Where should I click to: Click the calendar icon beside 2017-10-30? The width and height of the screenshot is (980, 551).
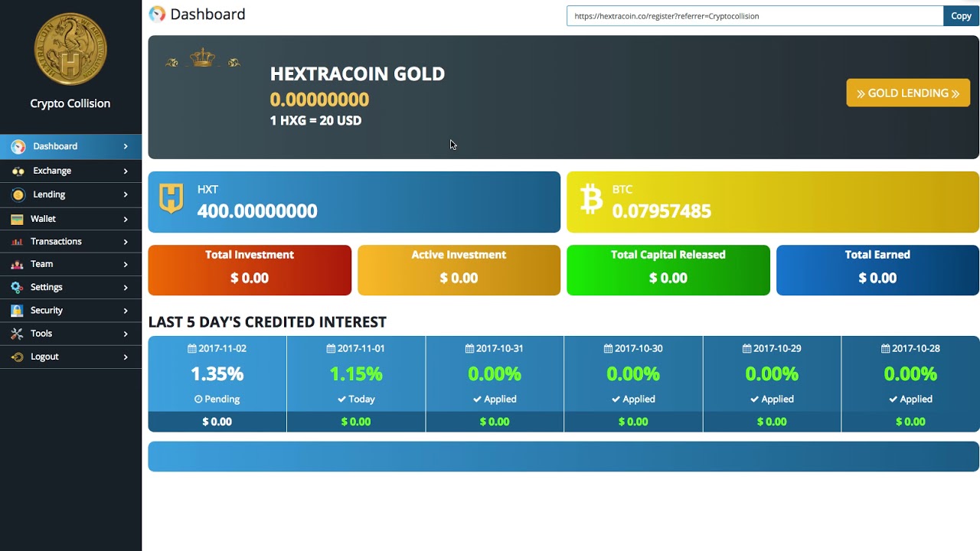click(x=608, y=348)
